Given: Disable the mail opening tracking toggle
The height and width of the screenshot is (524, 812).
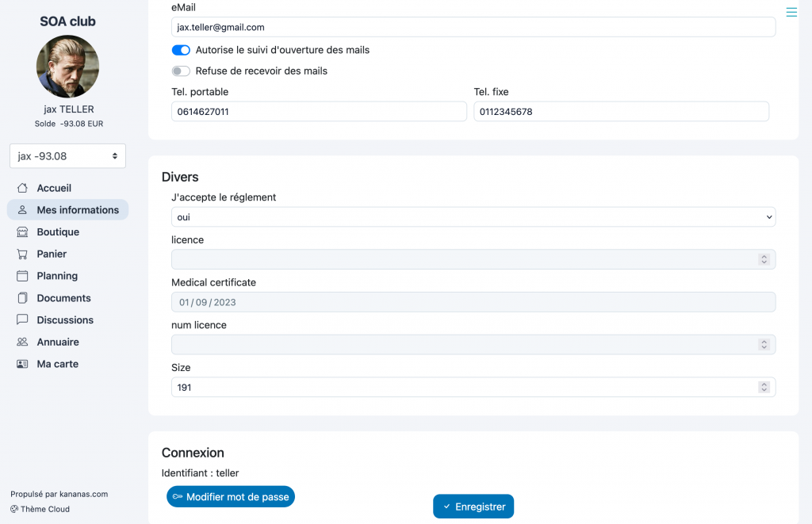Looking at the screenshot, I should click(181, 50).
